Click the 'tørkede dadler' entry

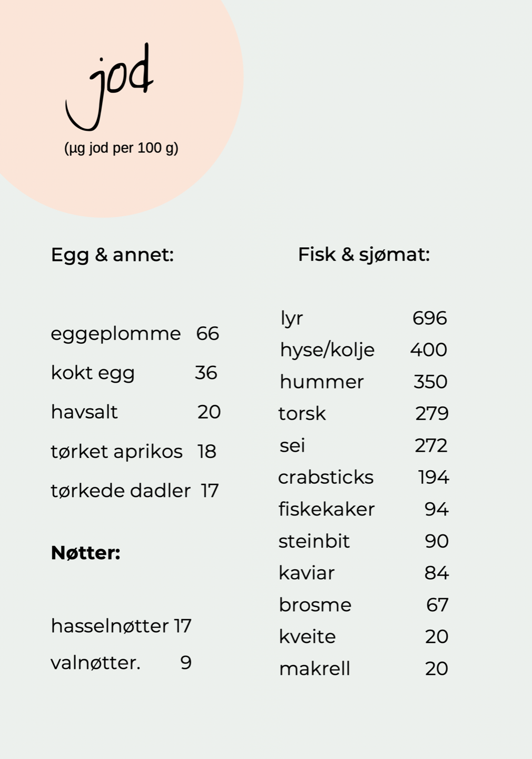121,491
